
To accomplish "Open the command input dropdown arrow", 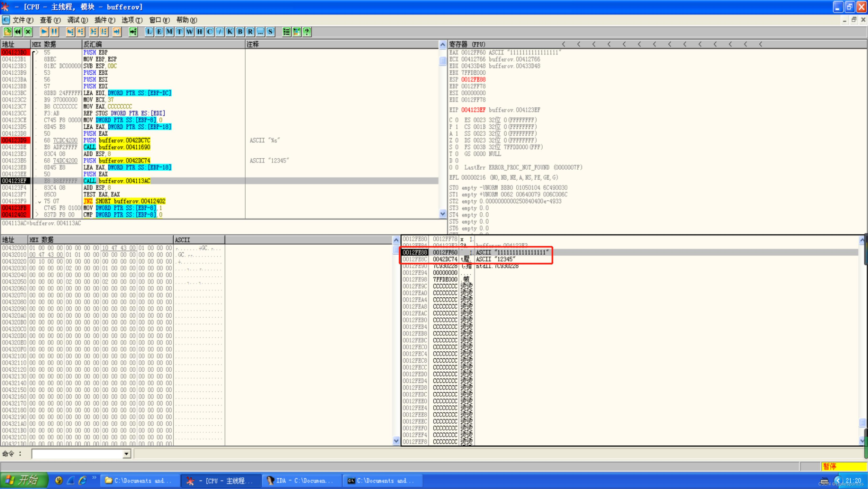I will tap(126, 454).
